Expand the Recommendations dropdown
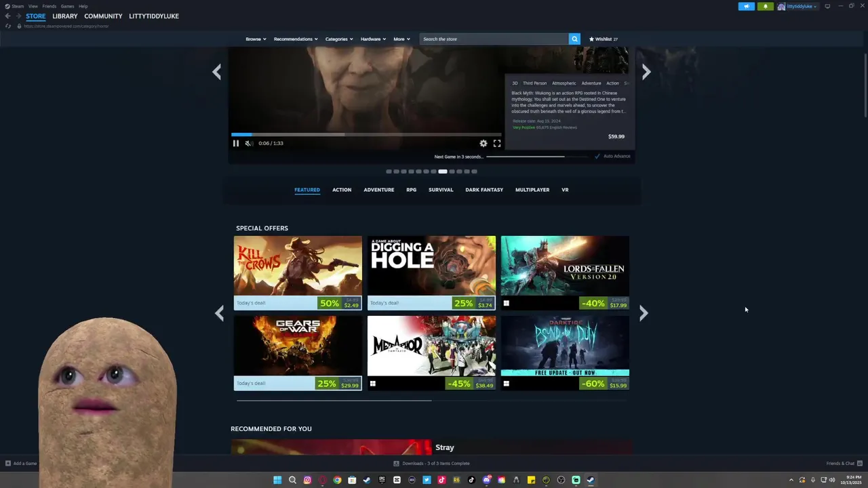Viewport: 868px width, 488px height. pos(296,39)
